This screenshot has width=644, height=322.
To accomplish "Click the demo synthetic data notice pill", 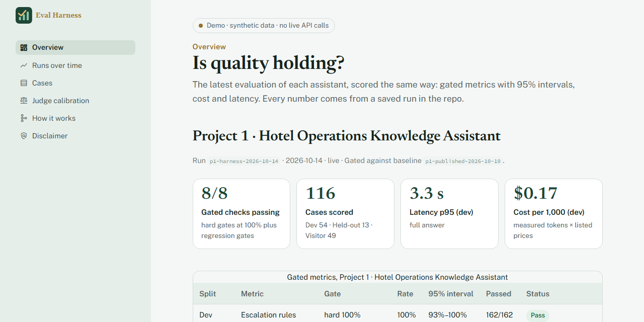I will click(x=264, y=25).
